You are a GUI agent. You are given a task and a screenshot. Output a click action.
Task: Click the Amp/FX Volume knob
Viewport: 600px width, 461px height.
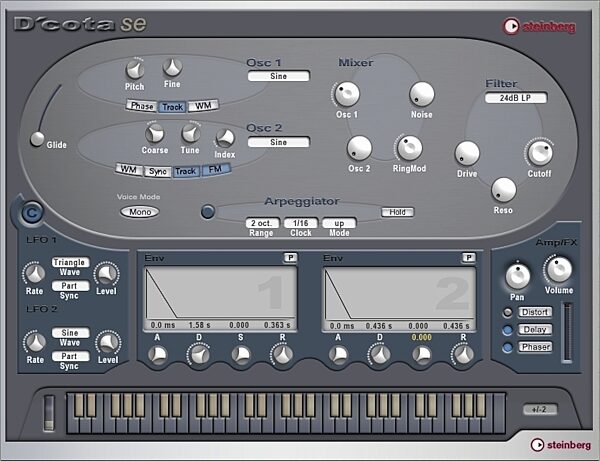(x=559, y=270)
